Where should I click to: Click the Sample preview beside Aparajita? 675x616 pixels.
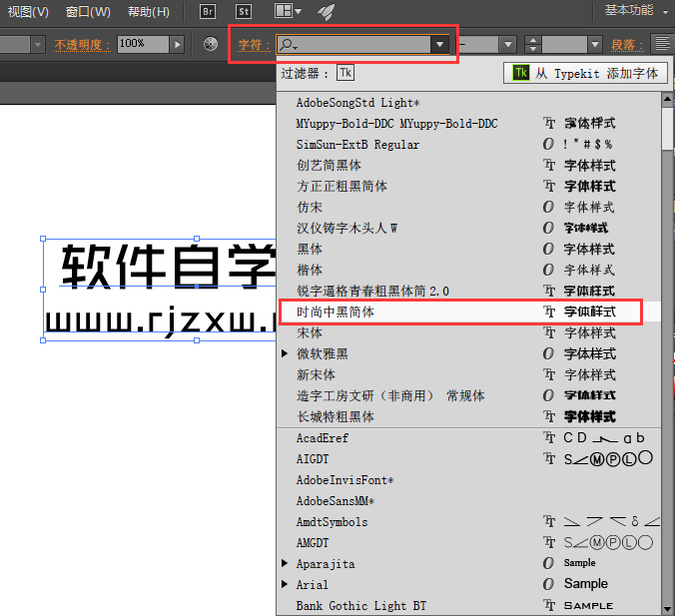coord(580,563)
